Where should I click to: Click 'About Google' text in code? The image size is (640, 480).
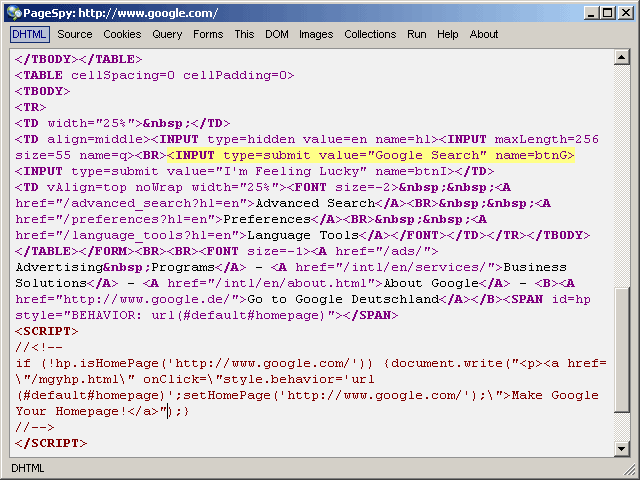[x=431, y=283]
